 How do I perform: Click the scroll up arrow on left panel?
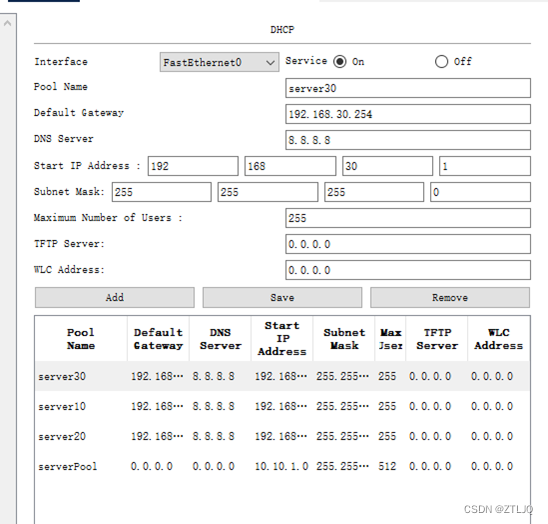pyautogui.click(x=7, y=23)
